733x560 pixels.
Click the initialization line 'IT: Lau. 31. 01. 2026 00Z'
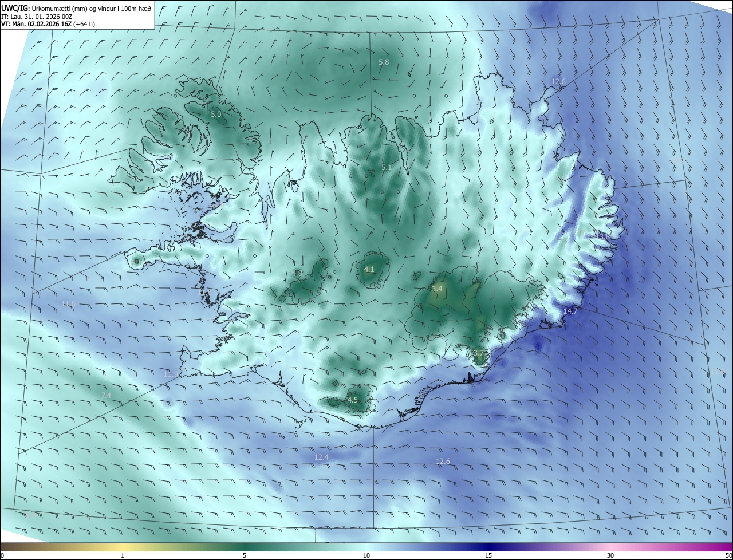pos(37,17)
